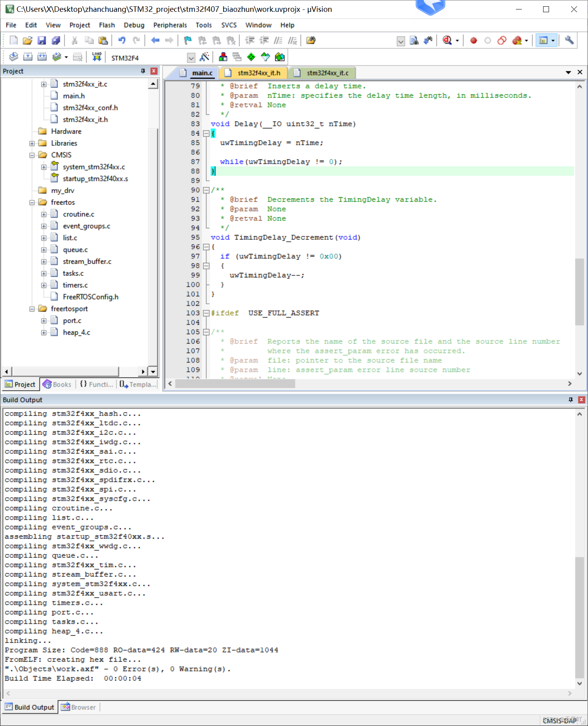Open the Peripherals menu
The height and width of the screenshot is (726, 588).
pyautogui.click(x=170, y=25)
